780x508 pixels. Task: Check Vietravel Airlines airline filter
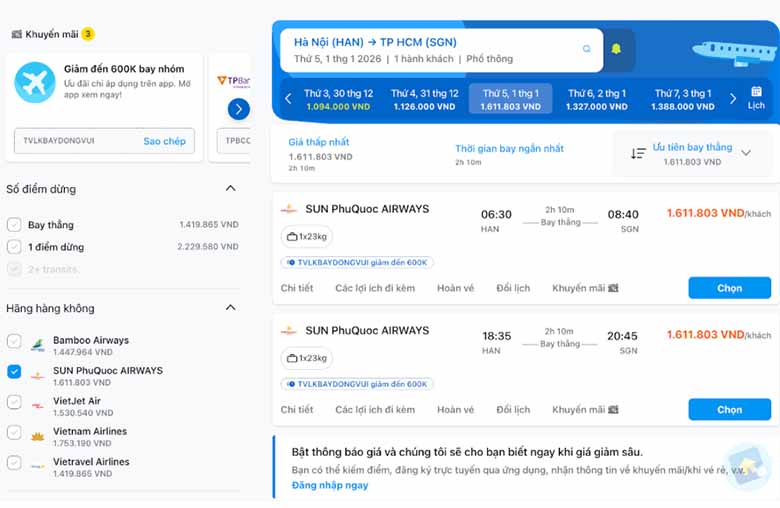click(14, 463)
